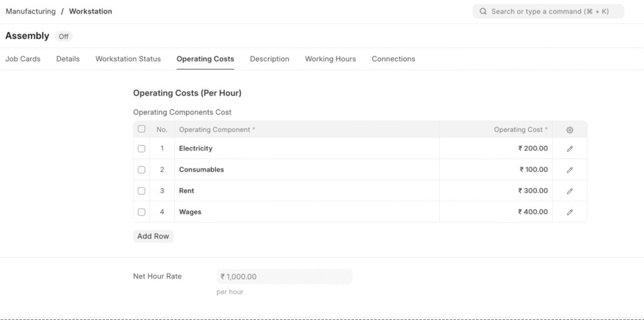The width and height of the screenshot is (644, 320).
Task: Check the Wages row checkbox
Action: tap(142, 212)
